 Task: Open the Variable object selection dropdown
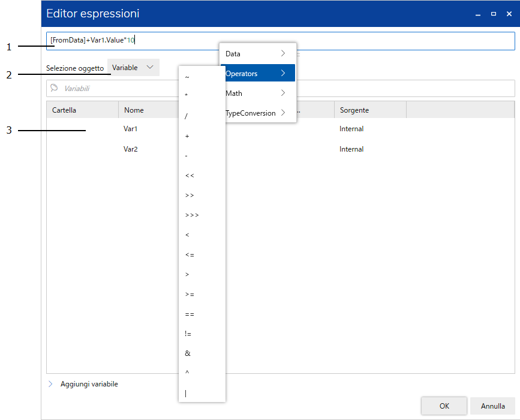[133, 68]
